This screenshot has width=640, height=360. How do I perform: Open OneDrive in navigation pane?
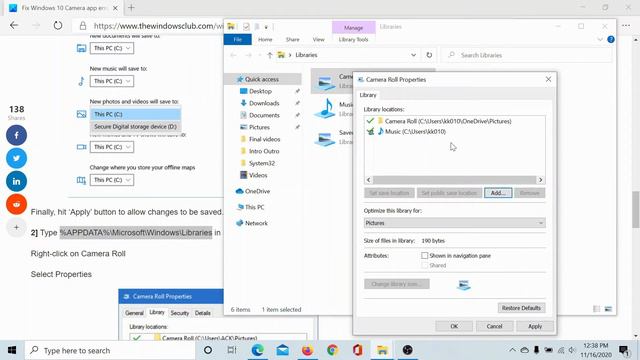pos(257,191)
